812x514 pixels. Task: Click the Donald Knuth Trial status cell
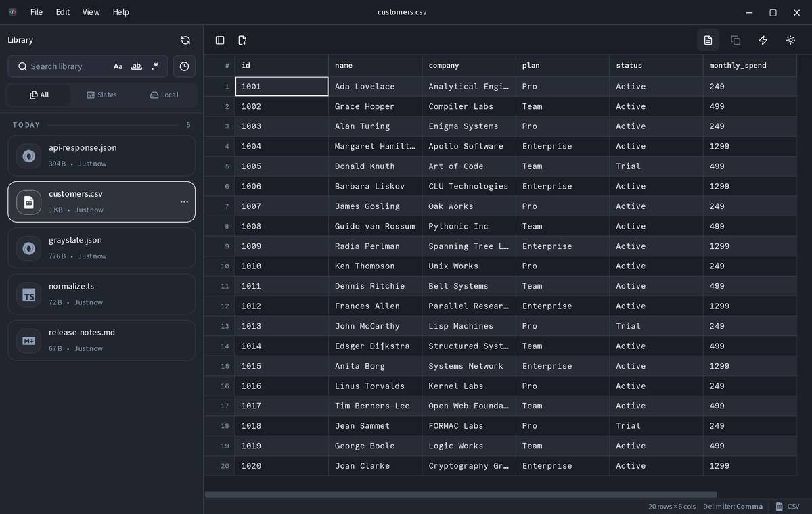click(656, 166)
